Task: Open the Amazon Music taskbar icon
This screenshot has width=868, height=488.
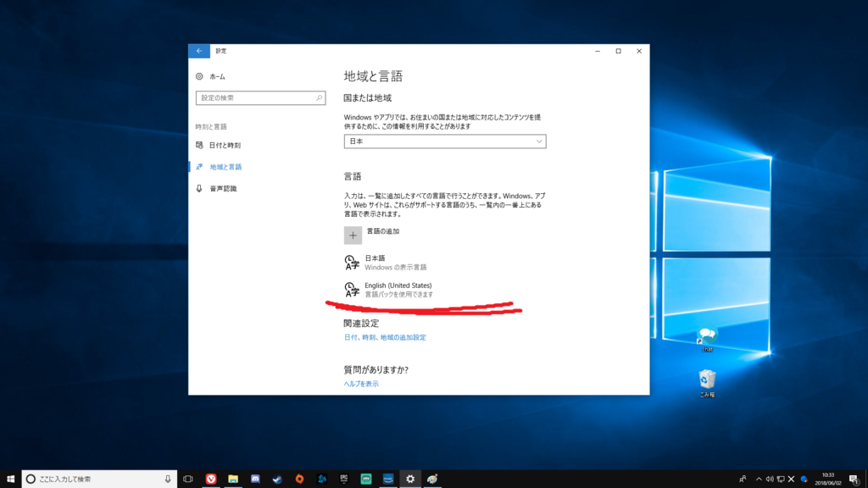Action: (388, 480)
